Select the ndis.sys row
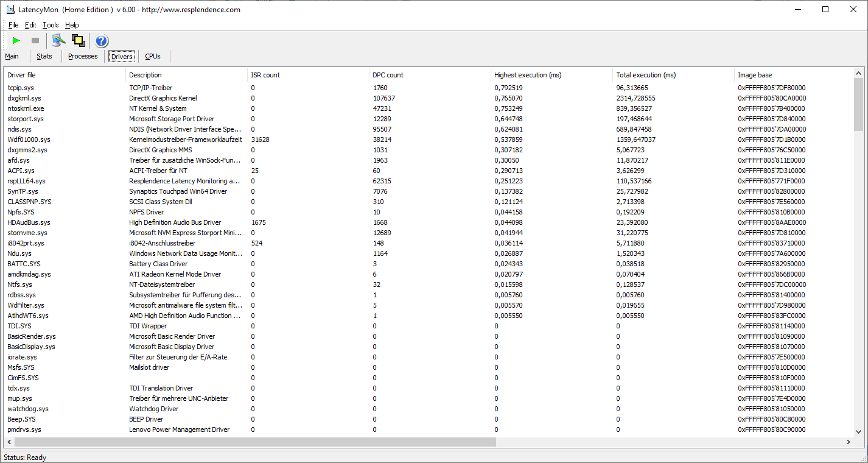 [429, 129]
